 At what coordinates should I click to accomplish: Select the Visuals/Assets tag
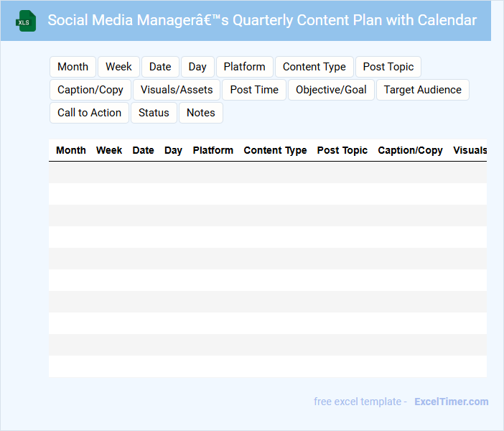[177, 90]
